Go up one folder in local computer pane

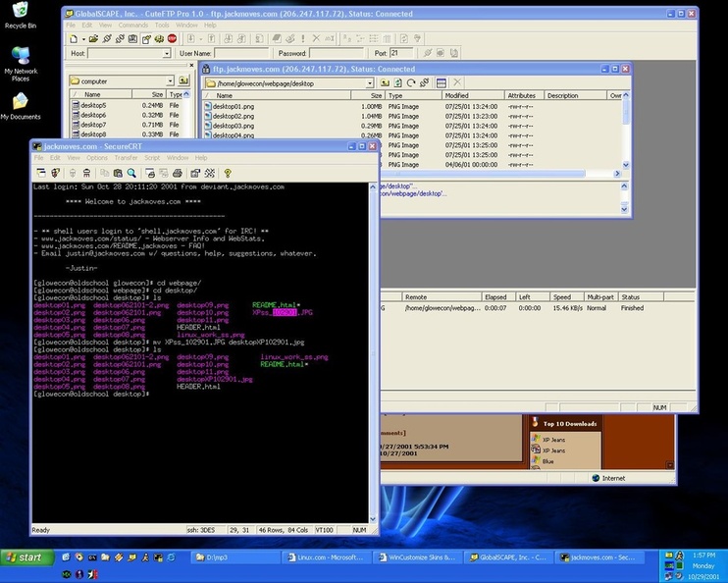pos(183,80)
